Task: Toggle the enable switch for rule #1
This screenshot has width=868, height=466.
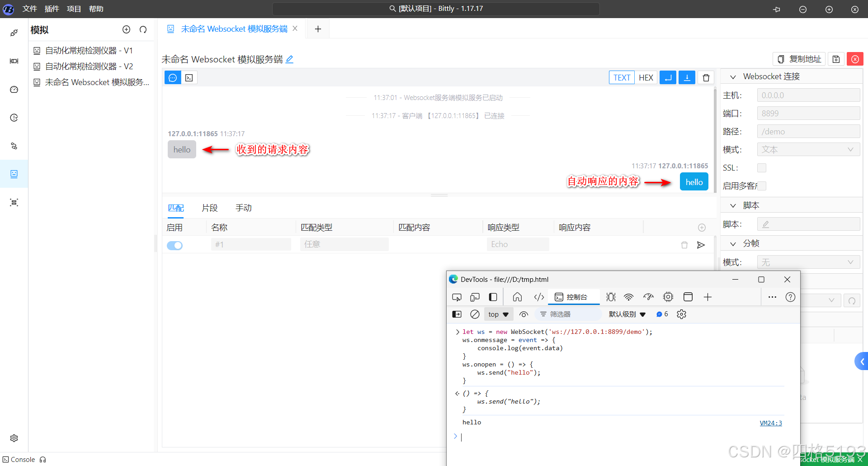Action: (175, 245)
